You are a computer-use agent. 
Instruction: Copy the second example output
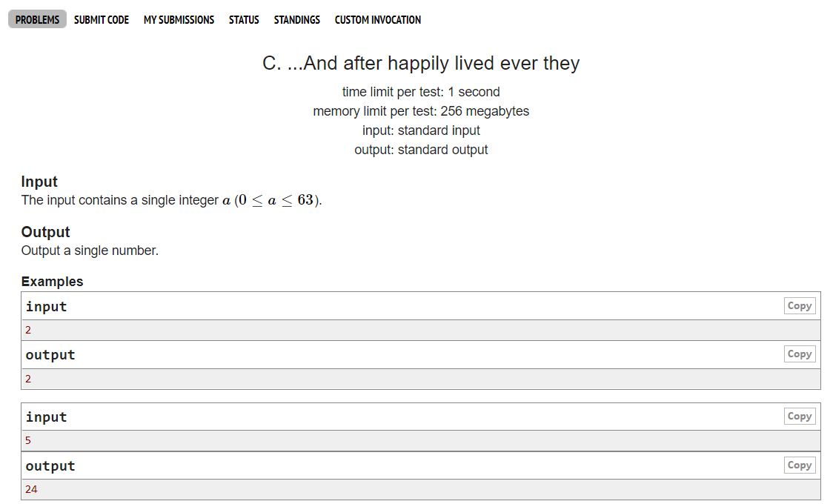pyautogui.click(x=800, y=465)
